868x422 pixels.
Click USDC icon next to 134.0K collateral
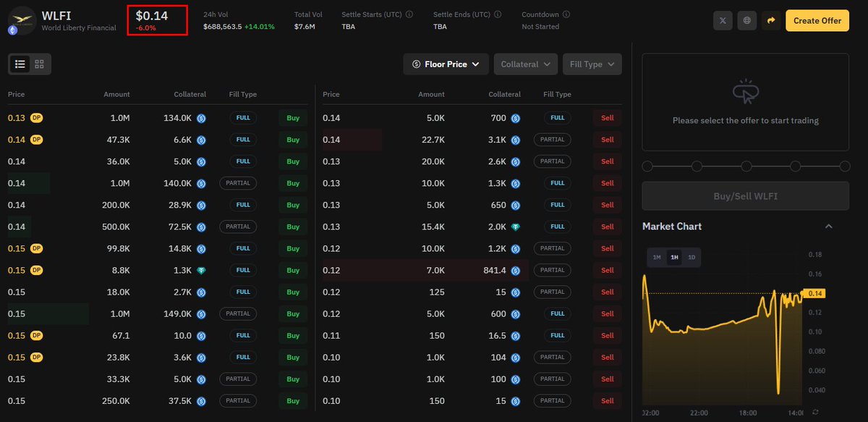pyautogui.click(x=201, y=118)
